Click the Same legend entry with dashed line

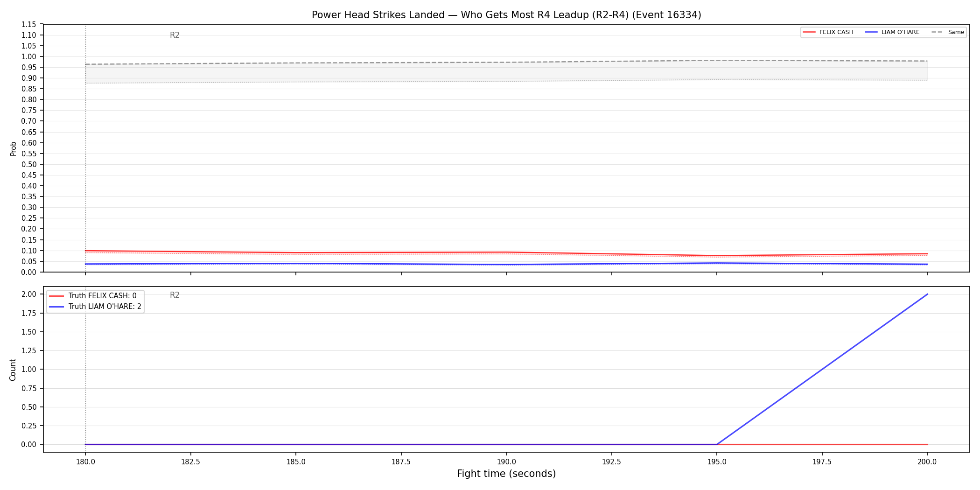coord(948,32)
